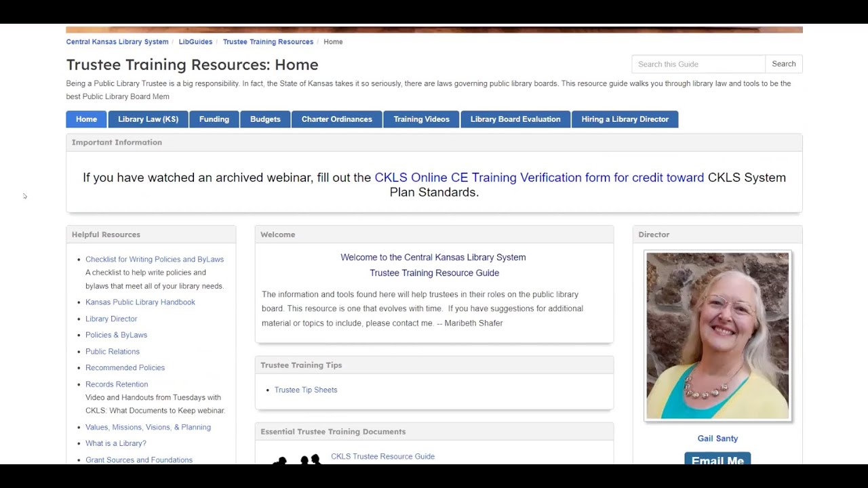Screen dimensions: 868x488
Task: Open Recommended Policies link
Action: pyautogui.click(x=125, y=367)
